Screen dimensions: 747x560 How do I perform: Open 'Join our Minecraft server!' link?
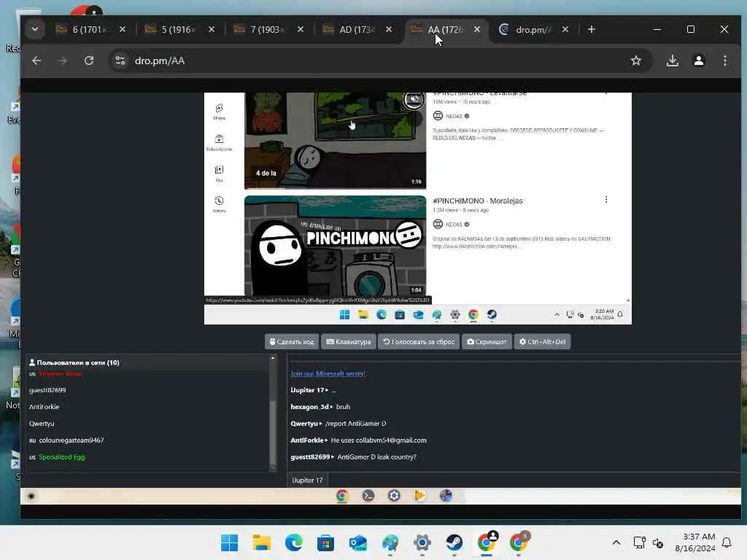coord(328,373)
